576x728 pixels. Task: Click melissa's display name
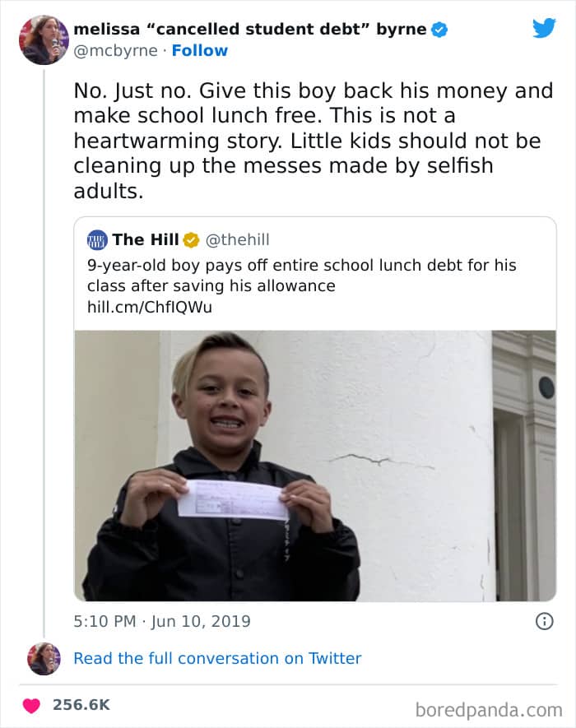point(250,30)
